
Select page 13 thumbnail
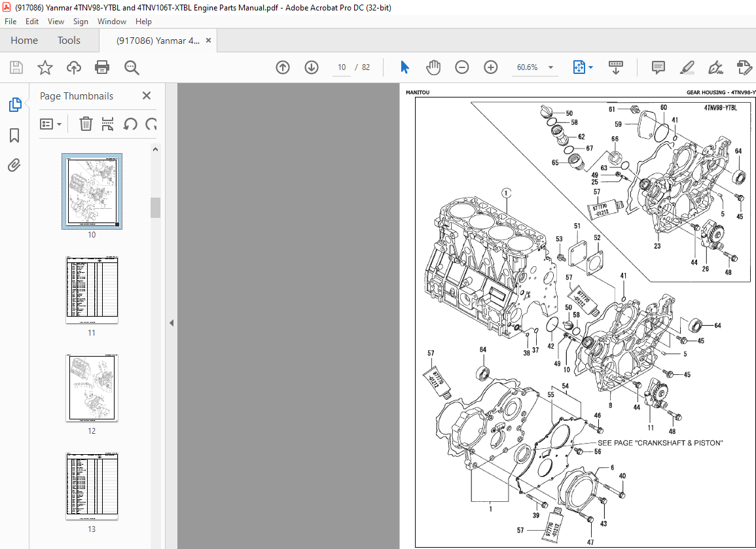pyautogui.click(x=92, y=486)
